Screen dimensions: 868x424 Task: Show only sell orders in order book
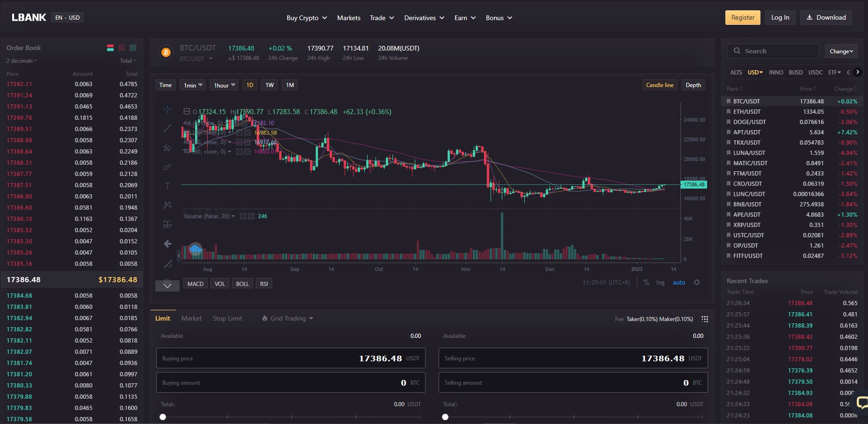pyautogui.click(x=122, y=48)
